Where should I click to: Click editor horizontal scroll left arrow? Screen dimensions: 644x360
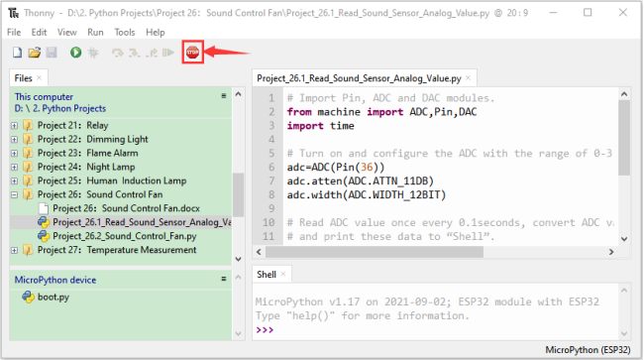point(259,252)
